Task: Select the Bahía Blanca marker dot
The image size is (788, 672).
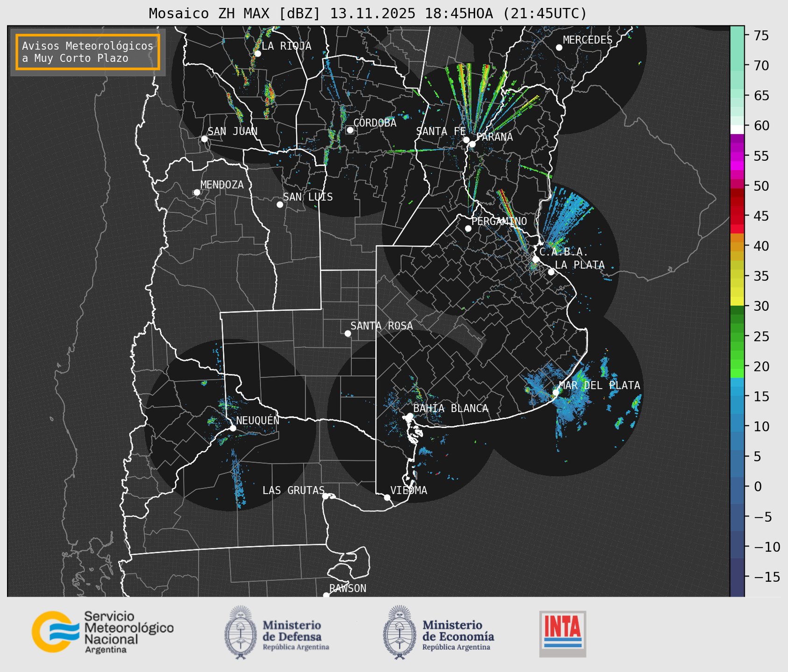Action: tap(410, 416)
